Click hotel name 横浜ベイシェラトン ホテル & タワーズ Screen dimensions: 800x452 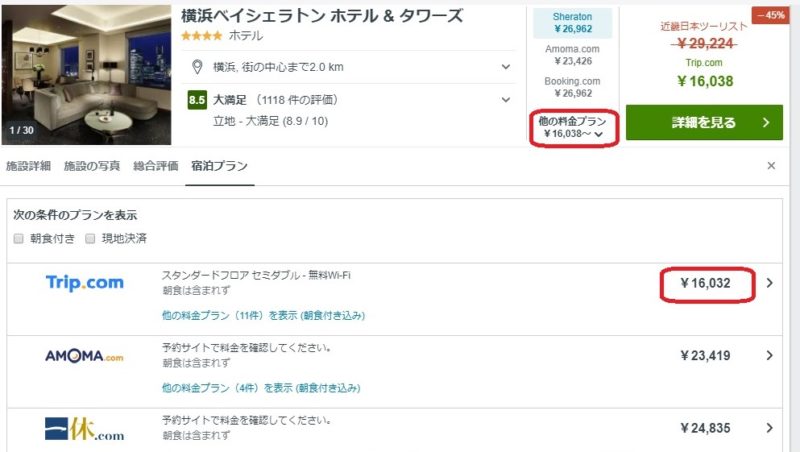tap(322, 16)
